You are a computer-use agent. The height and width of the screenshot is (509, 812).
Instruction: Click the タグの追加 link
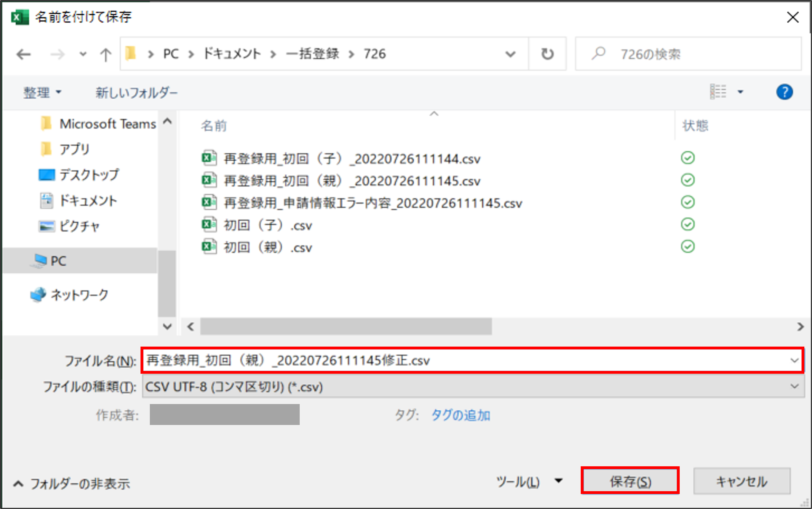[460, 415]
